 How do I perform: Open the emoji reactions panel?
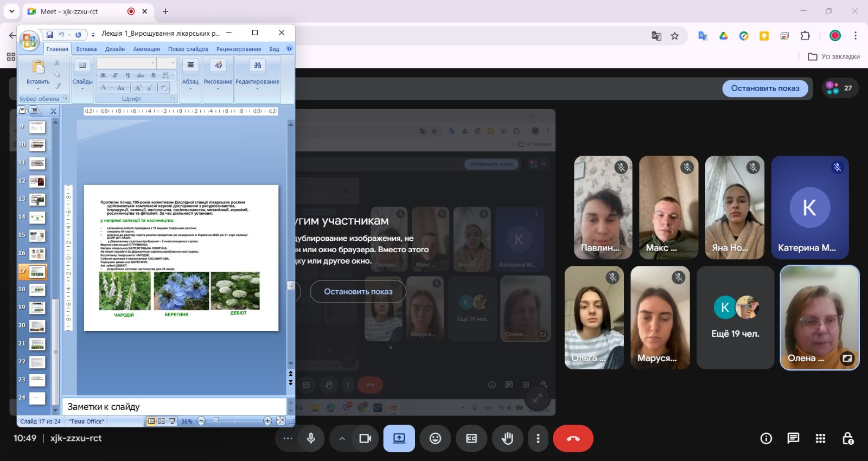tap(435, 438)
